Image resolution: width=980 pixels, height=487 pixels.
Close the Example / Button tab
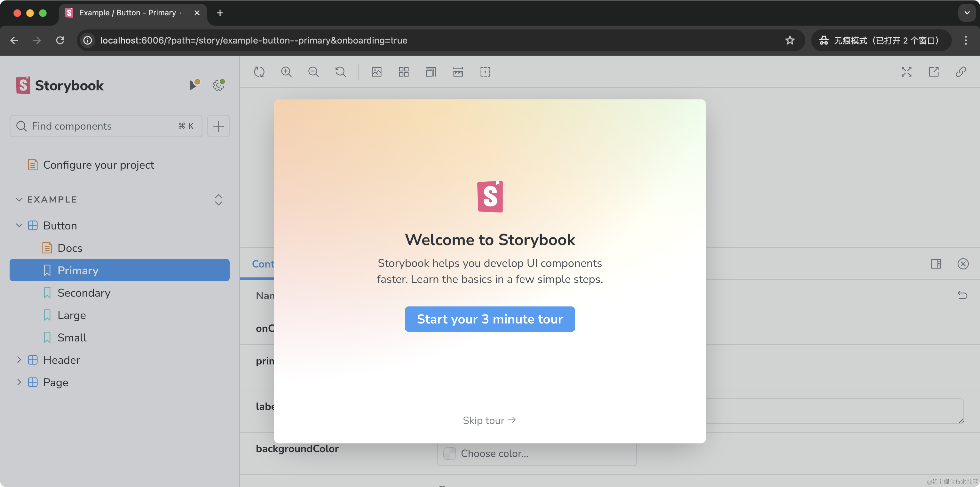[x=197, y=13]
